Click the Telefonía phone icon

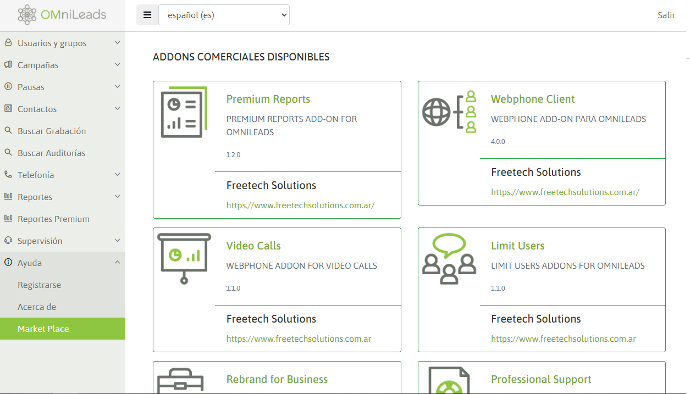click(8, 174)
